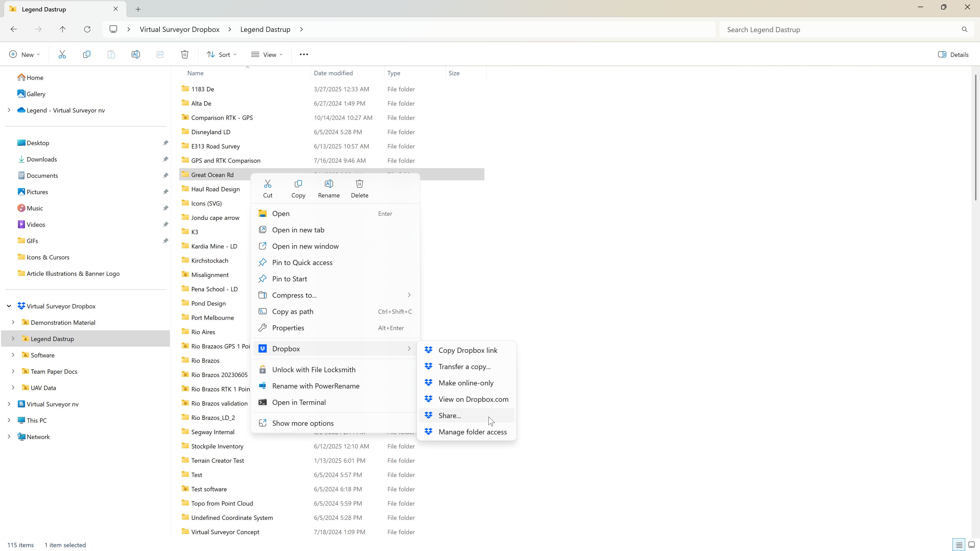Screen dimensions: 980x551
Task: Click the Up directory arrow
Action: (x=62, y=29)
